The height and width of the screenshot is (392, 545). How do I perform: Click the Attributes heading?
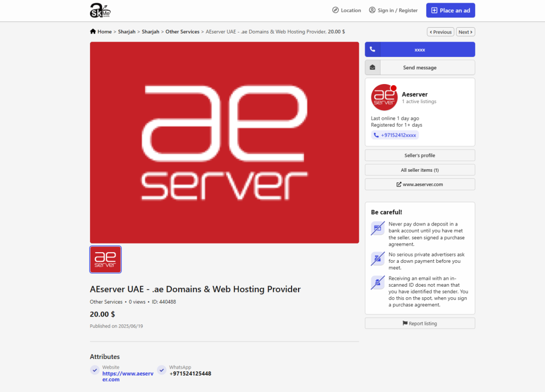coord(105,356)
